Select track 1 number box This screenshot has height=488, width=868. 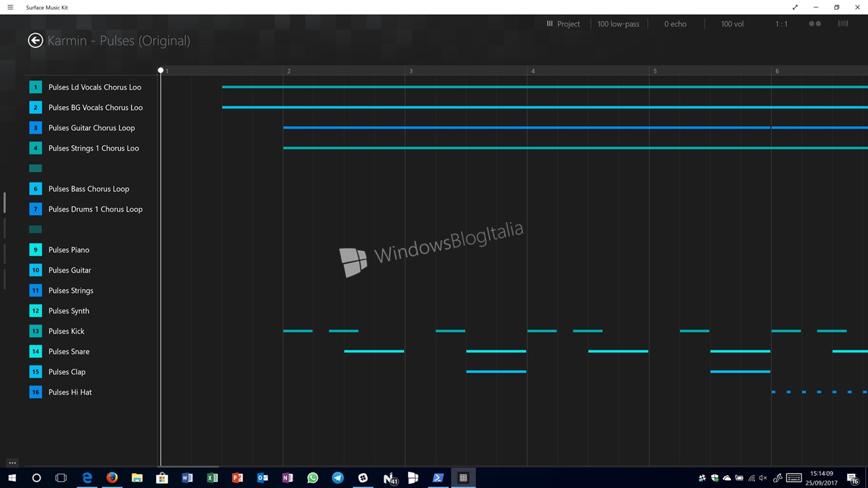35,87
